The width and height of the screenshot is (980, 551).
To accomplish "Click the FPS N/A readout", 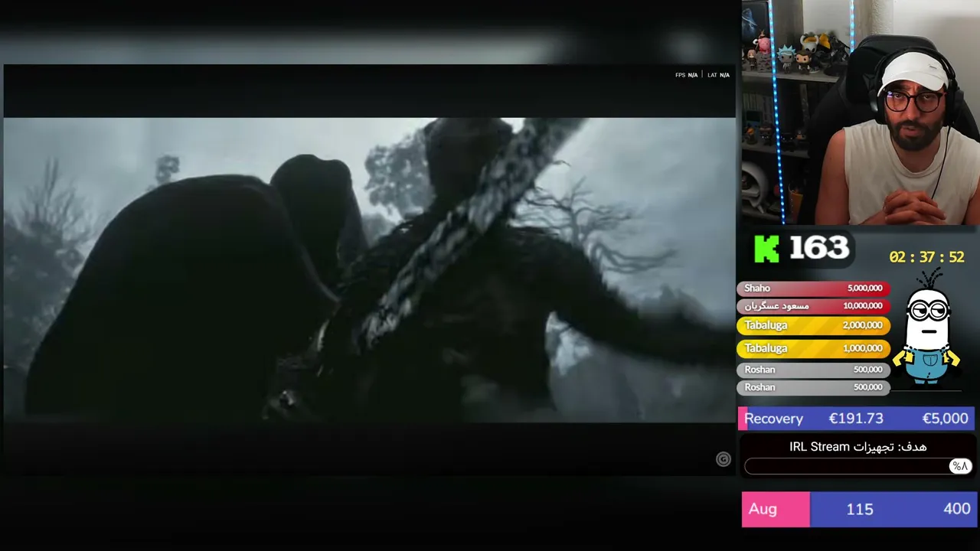I will (686, 75).
